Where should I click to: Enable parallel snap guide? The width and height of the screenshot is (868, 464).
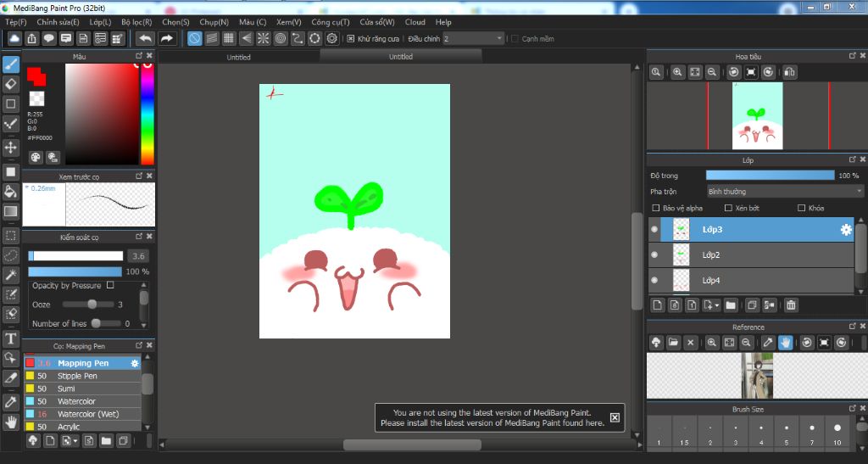[x=211, y=38]
